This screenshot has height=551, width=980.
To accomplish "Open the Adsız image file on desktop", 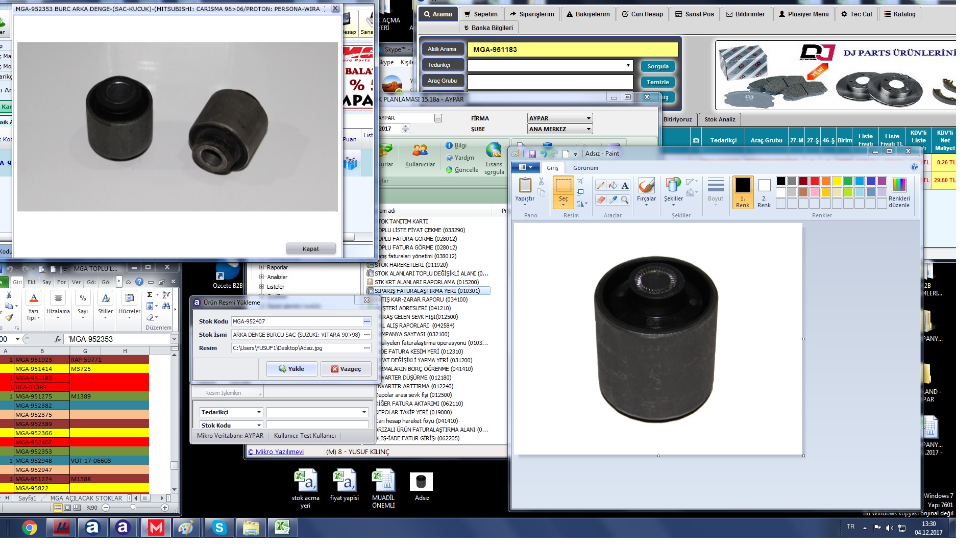I will pyautogui.click(x=422, y=486).
